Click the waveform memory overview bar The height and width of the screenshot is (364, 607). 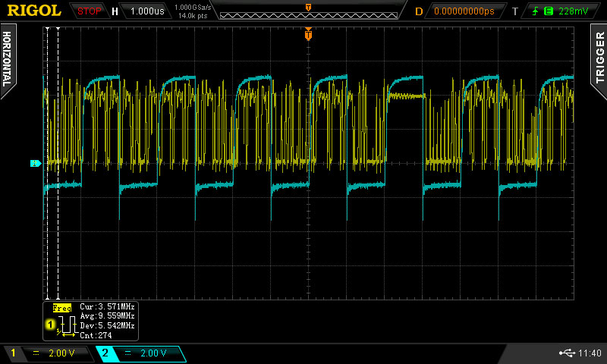(309, 15)
